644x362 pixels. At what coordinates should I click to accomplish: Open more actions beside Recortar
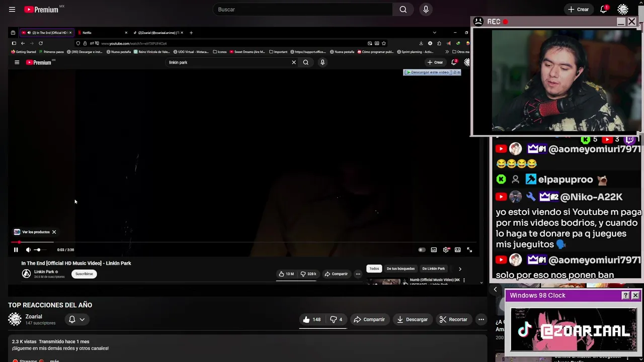(x=481, y=319)
